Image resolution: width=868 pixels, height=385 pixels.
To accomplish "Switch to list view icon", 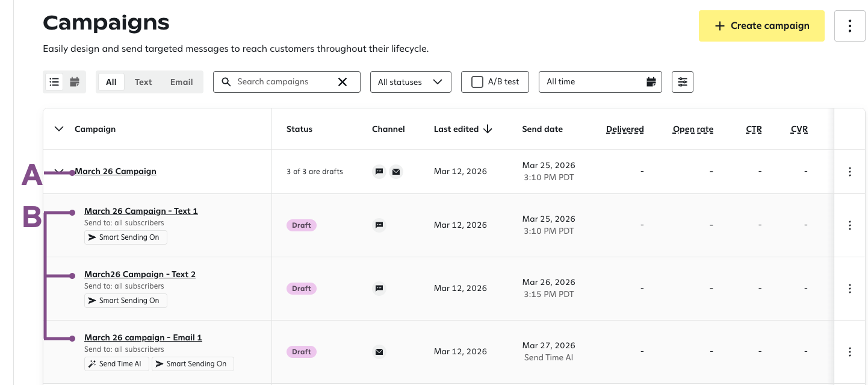I will [54, 82].
